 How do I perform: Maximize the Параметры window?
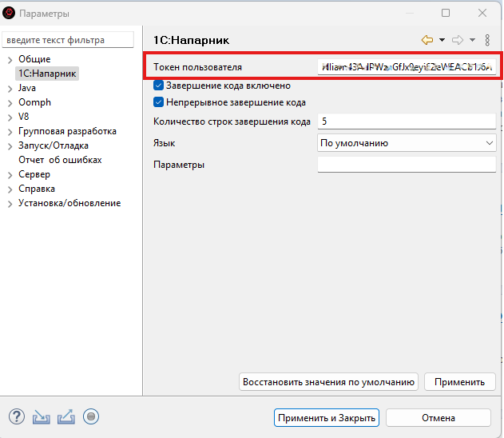pyautogui.click(x=446, y=13)
